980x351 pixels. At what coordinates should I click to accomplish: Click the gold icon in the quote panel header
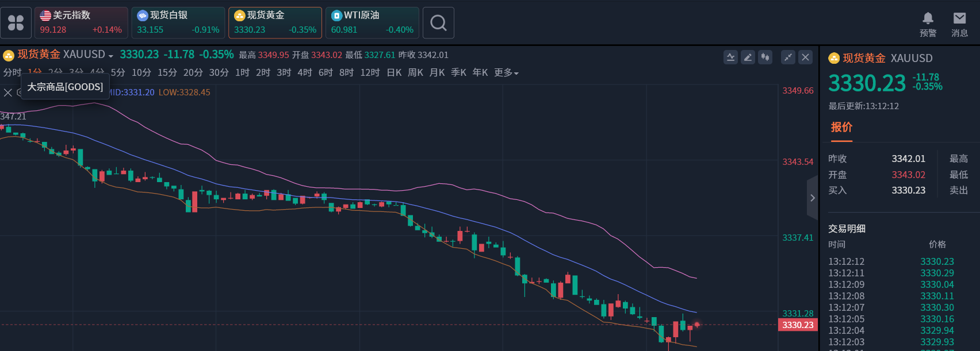[834, 58]
